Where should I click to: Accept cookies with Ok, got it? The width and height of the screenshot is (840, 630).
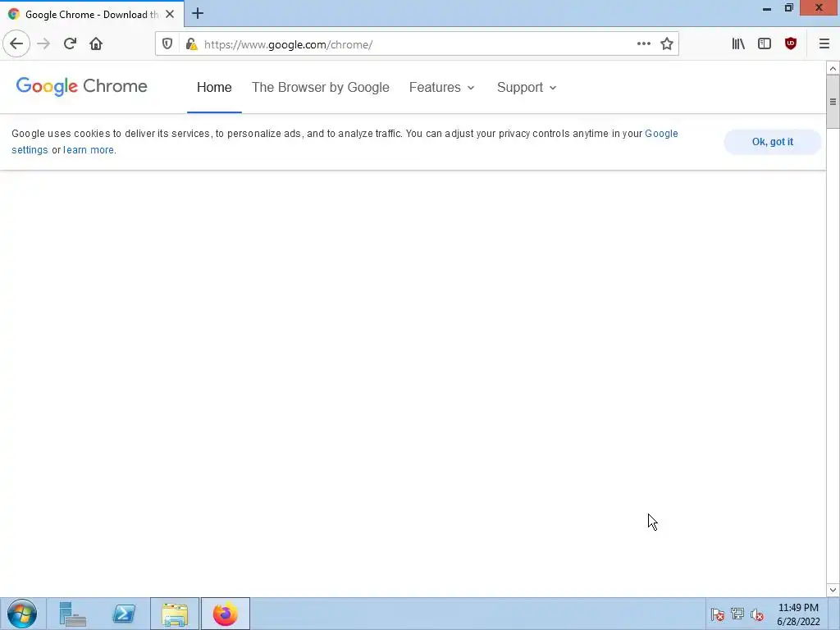(x=773, y=142)
